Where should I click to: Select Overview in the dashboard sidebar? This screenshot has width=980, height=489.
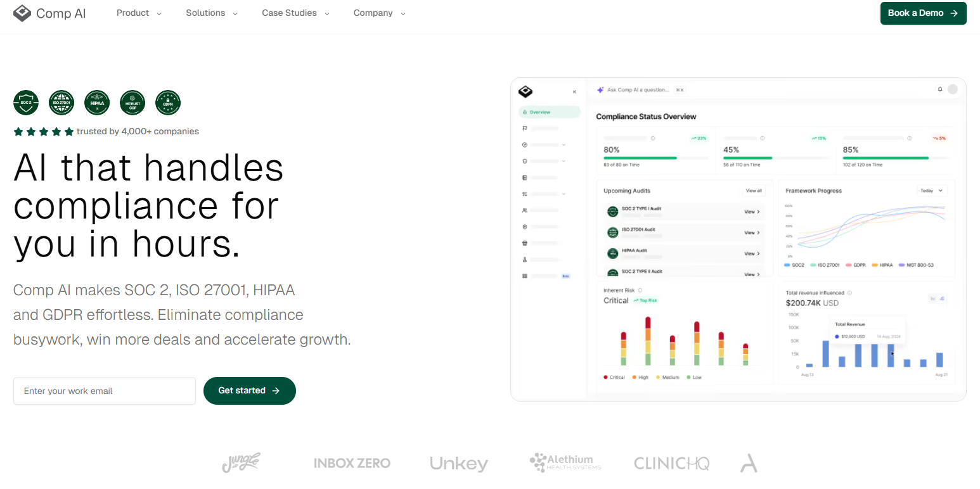[x=549, y=112]
